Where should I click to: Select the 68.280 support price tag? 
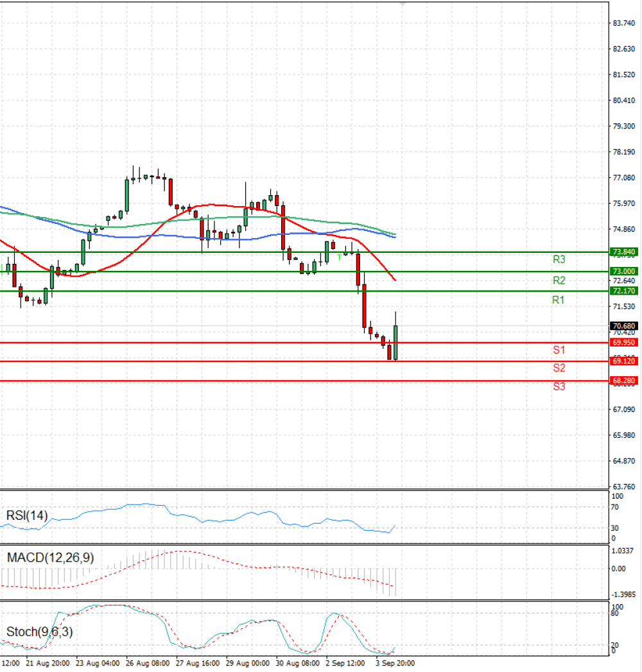pos(623,381)
